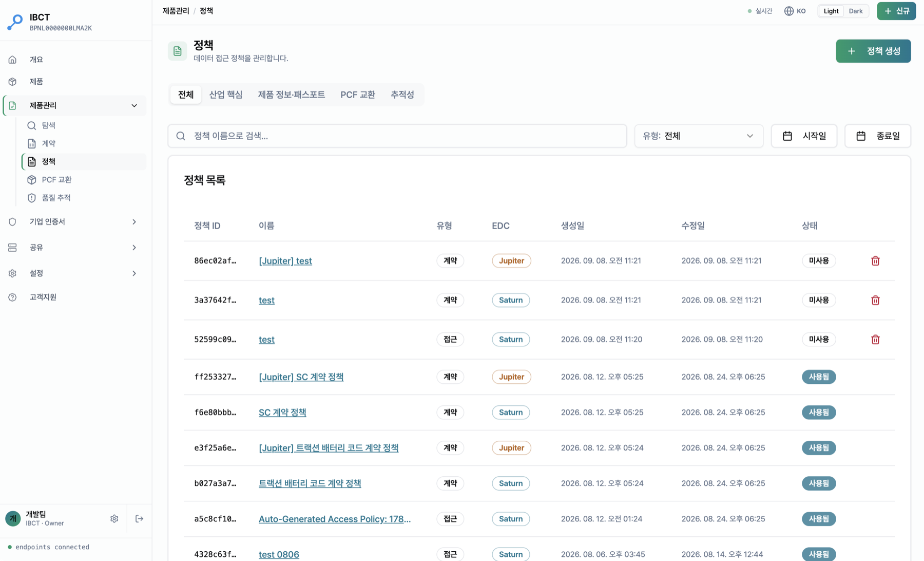Viewport: 924px width, 561px height.
Task: Click the logout arrow icon
Action: tap(139, 519)
